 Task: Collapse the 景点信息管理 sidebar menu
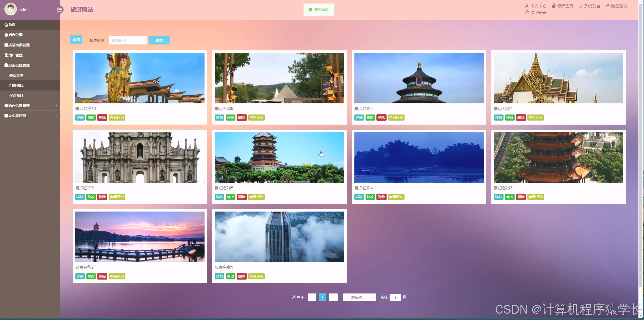point(30,65)
